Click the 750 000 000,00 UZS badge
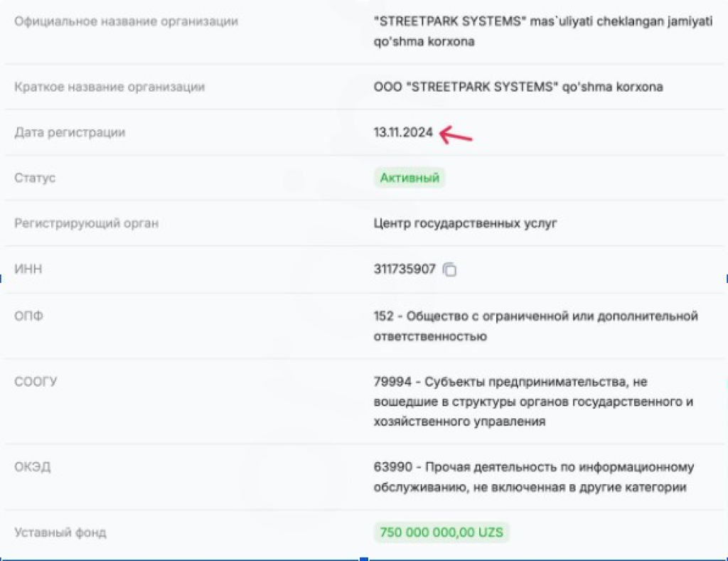This screenshot has height=561, width=728. click(x=441, y=533)
